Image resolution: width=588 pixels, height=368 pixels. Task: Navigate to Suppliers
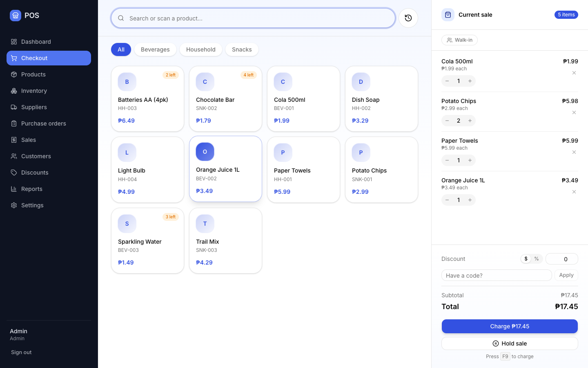point(49,107)
